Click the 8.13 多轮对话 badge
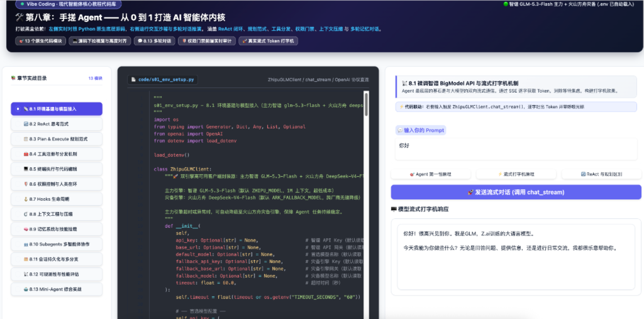The image size is (644, 319). pyautogui.click(x=154, y=41)
